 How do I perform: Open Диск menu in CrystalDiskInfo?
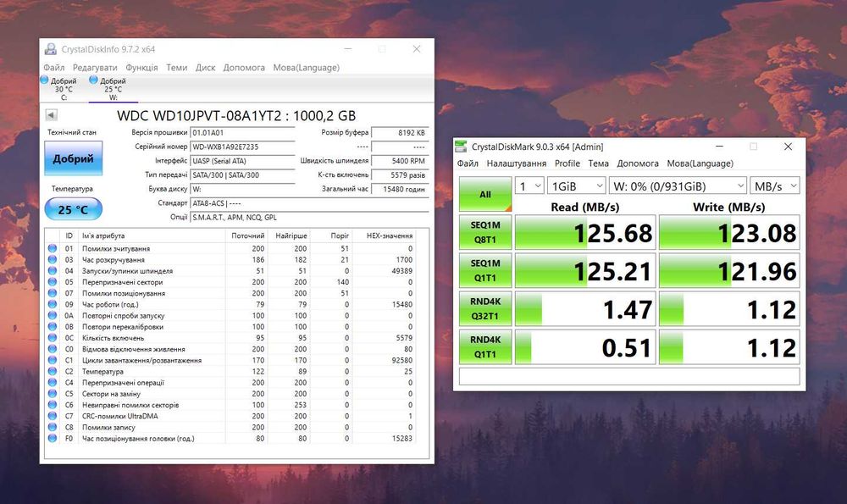click(x=205, y=68)
